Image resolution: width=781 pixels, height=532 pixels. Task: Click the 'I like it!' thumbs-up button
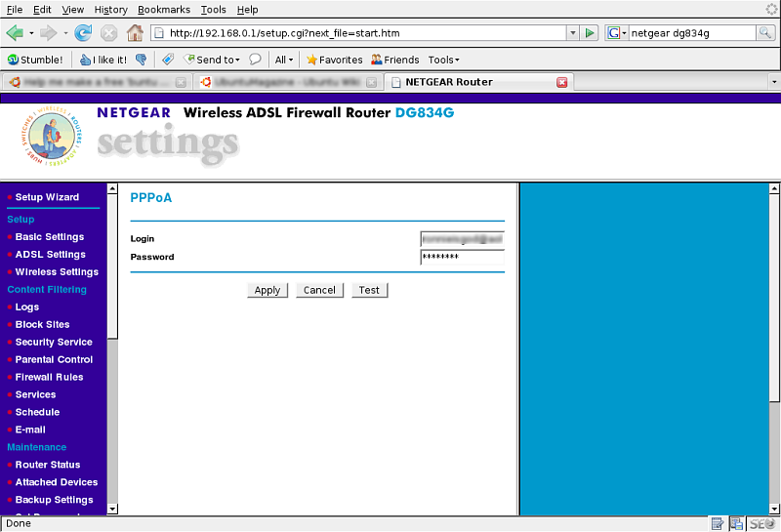pos(103,60)
